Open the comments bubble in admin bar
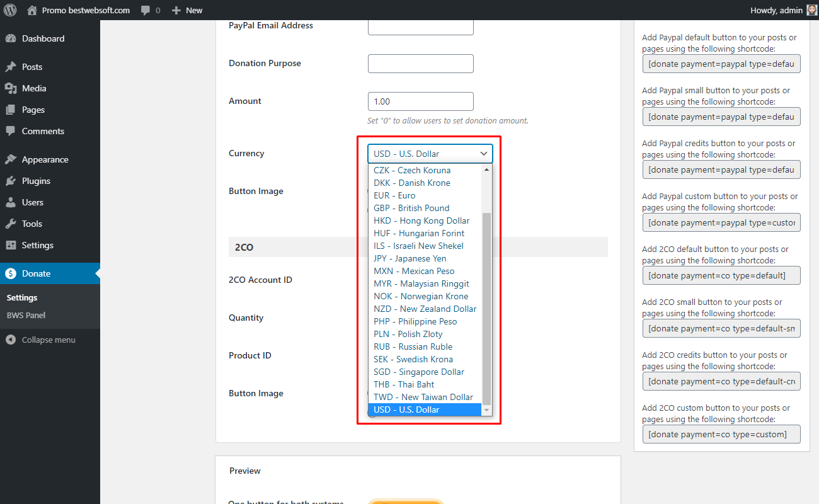Screen dimensions: 819x504 point(146,11)
